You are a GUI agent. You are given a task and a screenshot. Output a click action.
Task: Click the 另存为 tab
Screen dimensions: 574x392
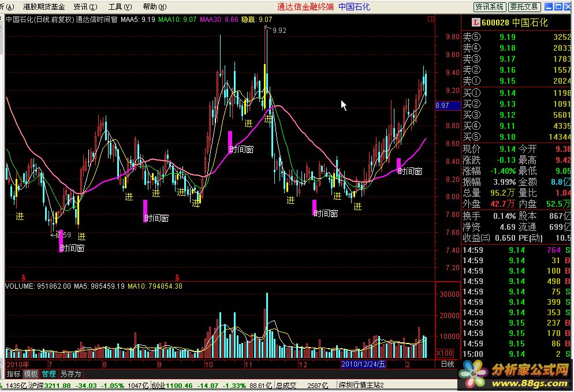tap(70, 374)
